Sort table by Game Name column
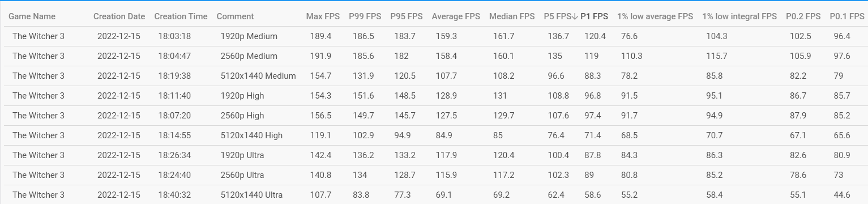Image resolution: width=868 pixels, height=204 pixels. (x=32, y=16)
